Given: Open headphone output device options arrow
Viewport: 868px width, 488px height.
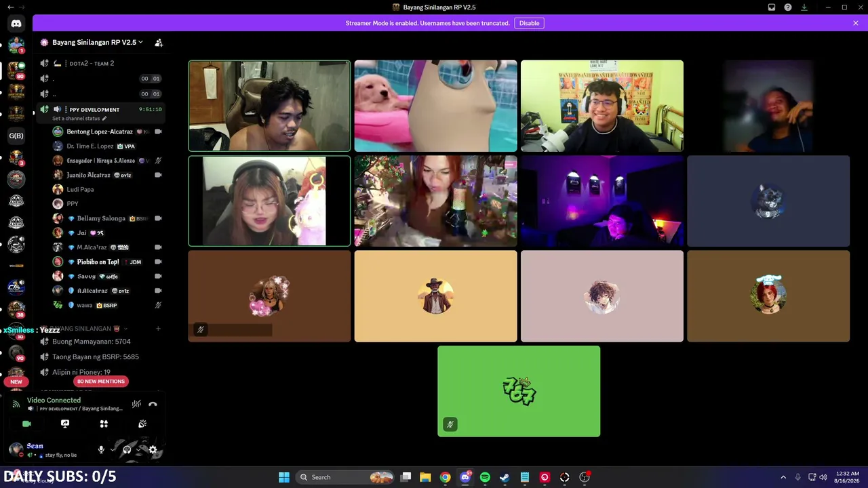Looking at the screenshot, I should click(x=138, y=449).
